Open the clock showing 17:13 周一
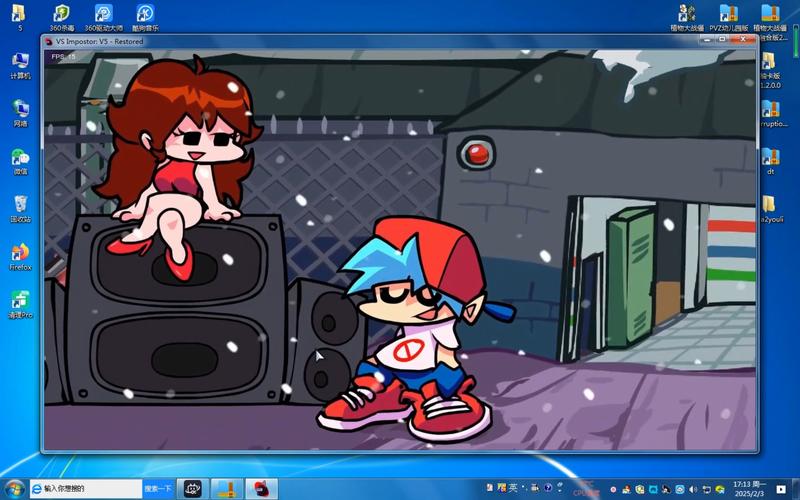 pos(749,489)
